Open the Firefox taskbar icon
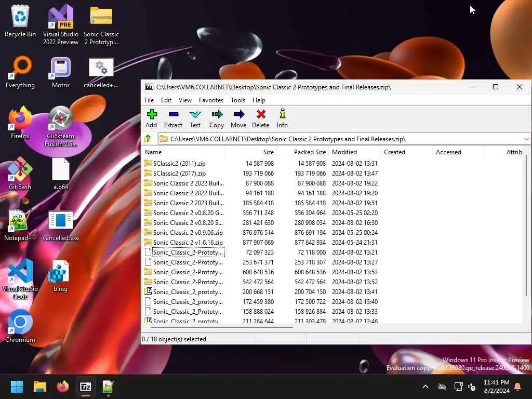 coord(63,387)
